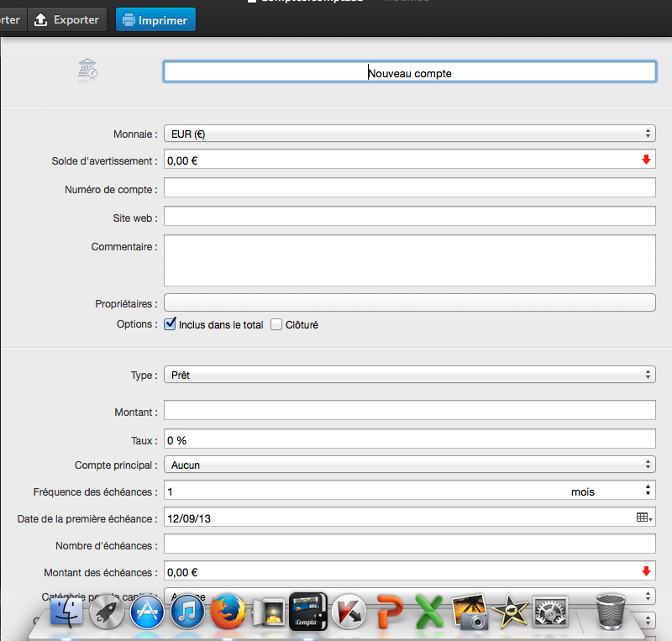
Task: Click the Imprimer button
Action: pos(155,19)
